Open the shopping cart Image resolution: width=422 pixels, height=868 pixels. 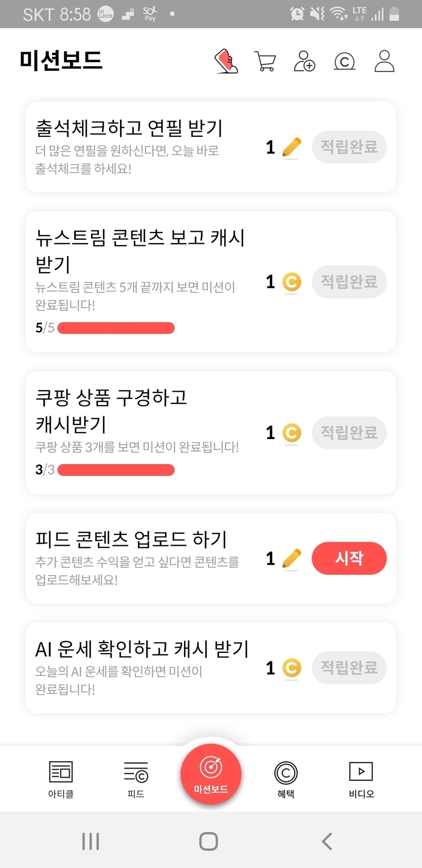264,62
